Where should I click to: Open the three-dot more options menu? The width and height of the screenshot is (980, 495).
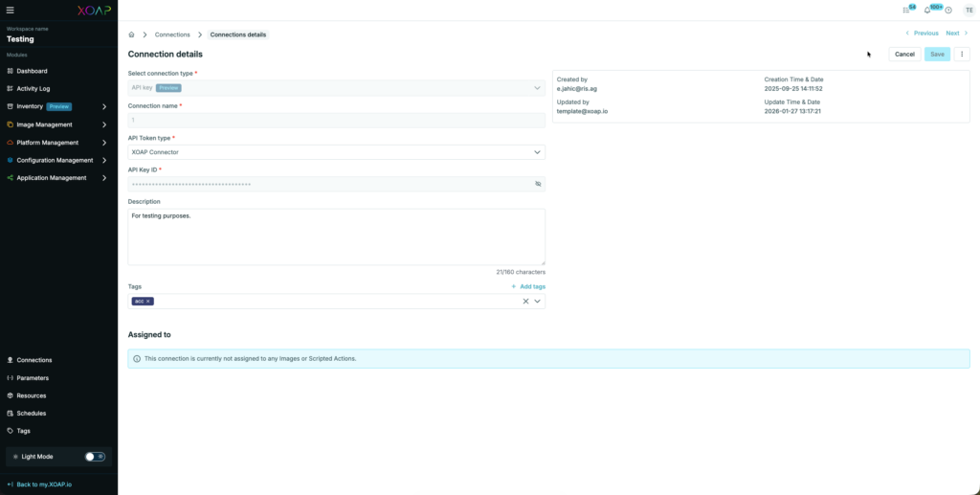962,55
